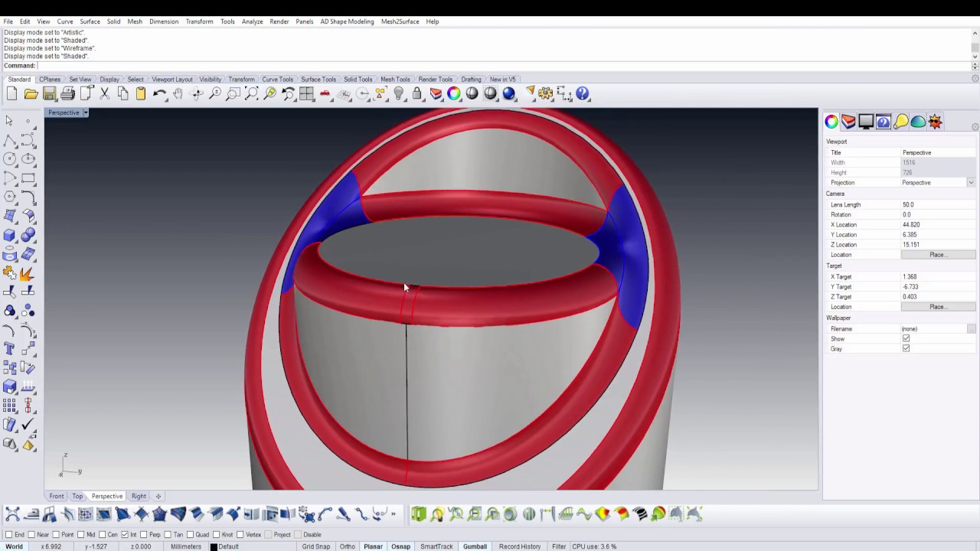Switch to the Curve Tools toolbar tab
The image size is (980, 551).
point(277,79)
